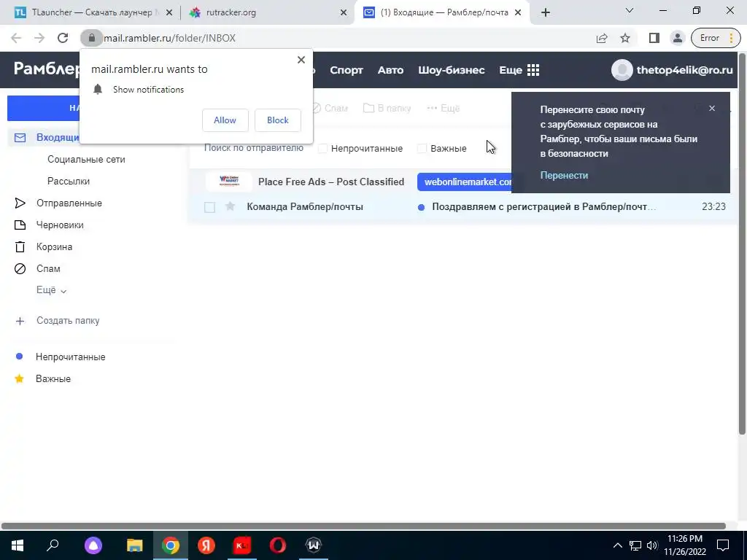Close the mail transfer promo banner
Image resolution: width=747 pixels, height=560 pixels.
pyautogui.click(x=712, y=108)
